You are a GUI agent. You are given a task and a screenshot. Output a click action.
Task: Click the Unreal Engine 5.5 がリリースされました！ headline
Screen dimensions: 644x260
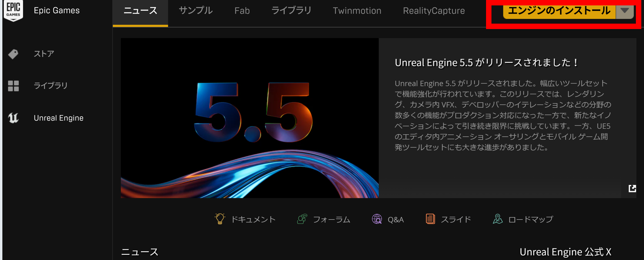pos(487,62)
